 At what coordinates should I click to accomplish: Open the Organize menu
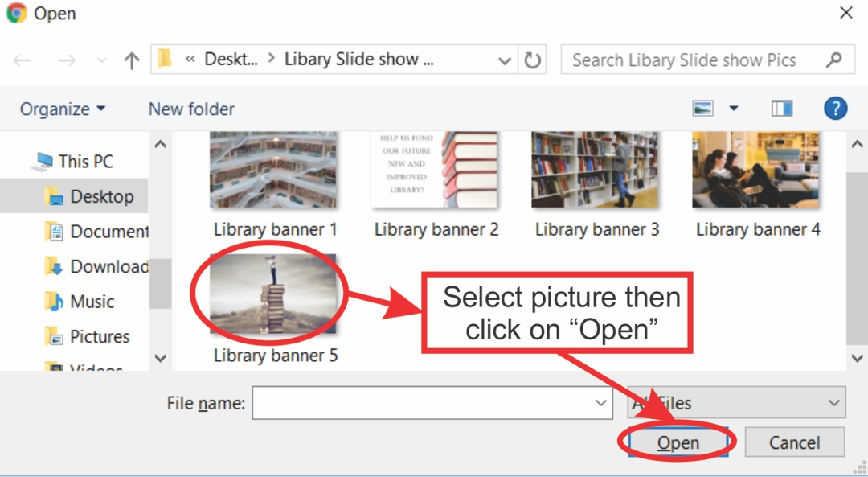[63, 109]
